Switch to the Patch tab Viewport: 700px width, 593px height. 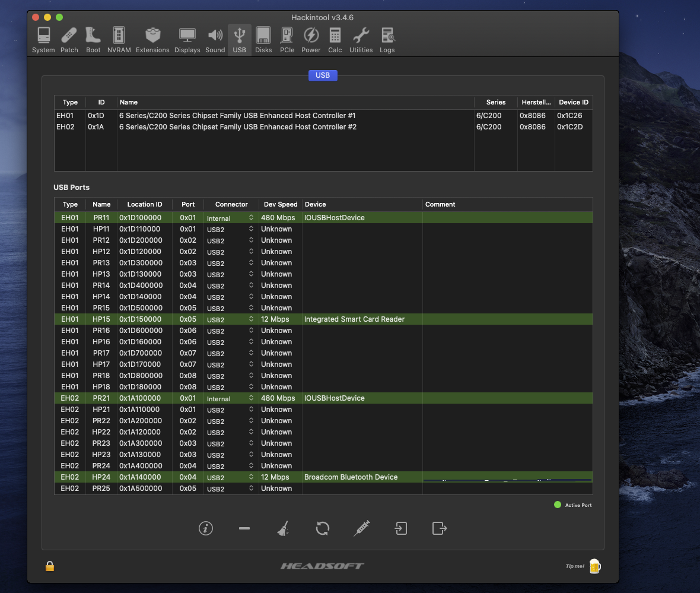(69, 40)
